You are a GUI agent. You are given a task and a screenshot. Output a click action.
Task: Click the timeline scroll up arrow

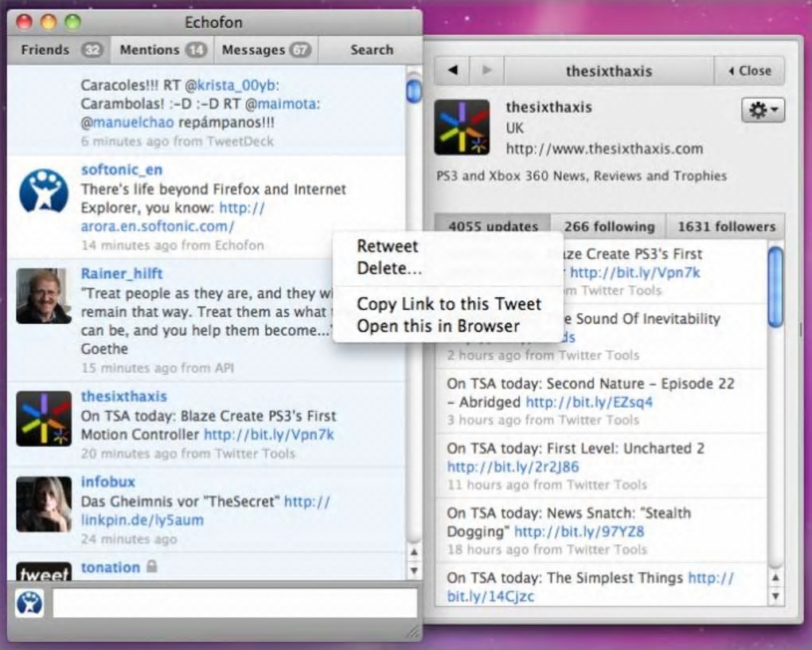(414, 553)
